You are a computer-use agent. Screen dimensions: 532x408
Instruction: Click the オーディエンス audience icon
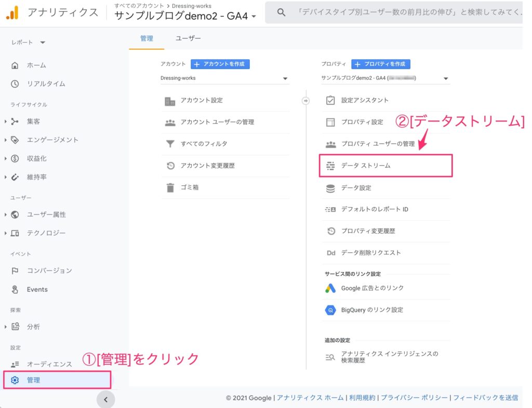15,364
